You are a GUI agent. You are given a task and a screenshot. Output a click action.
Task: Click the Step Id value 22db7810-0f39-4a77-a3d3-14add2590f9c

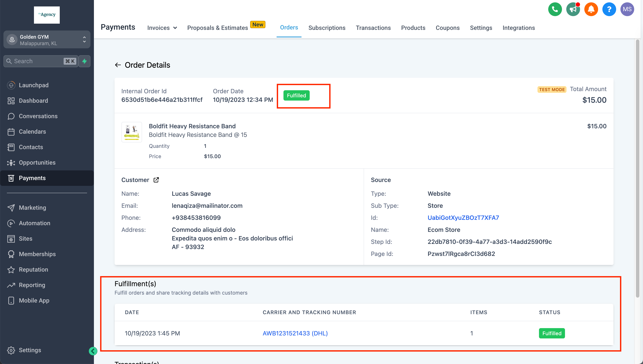pyautogui.click(x=490, y=242)
